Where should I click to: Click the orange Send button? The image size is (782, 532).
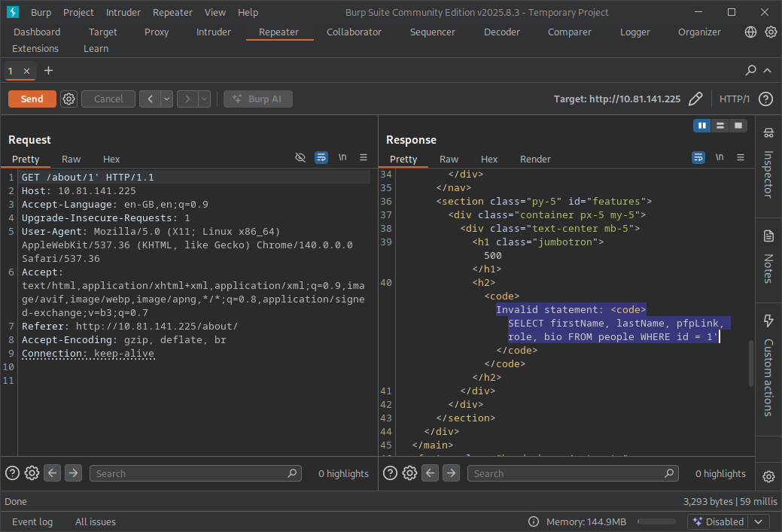pos(32,99)
